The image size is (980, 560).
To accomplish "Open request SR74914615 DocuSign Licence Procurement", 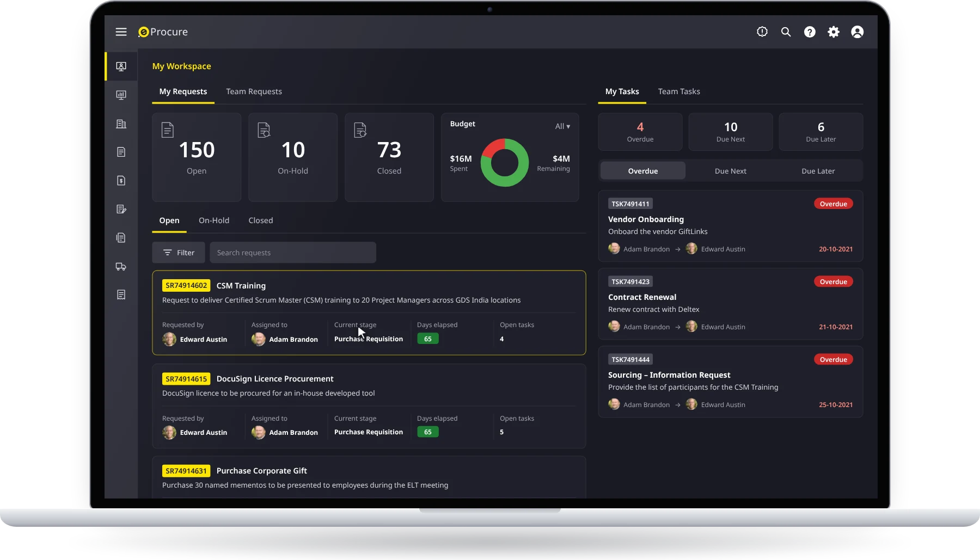I will point(369,406).
